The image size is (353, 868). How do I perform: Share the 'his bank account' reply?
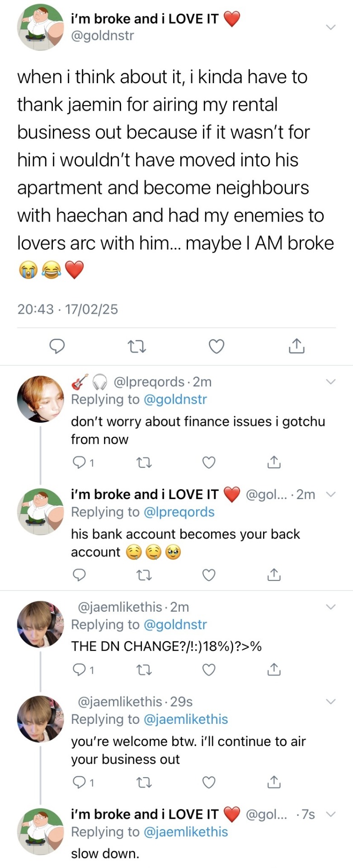pyautogui.click(x=274, y=575)
